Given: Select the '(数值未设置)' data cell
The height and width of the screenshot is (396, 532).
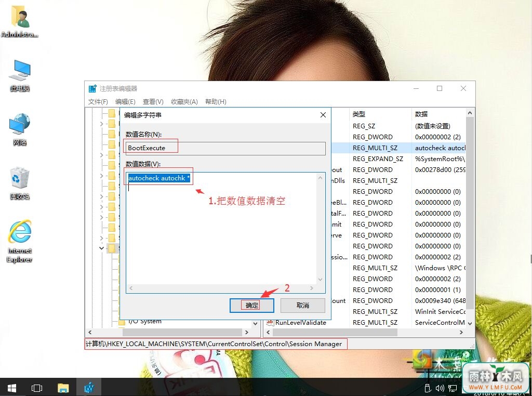Looking at the screenshot, I should pos(433,126).
